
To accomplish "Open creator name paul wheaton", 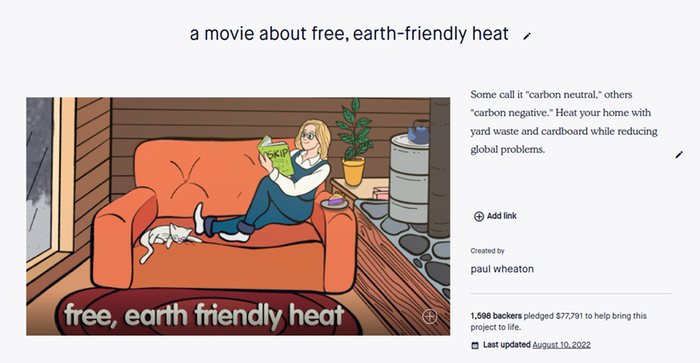I will pyautogui.click(x=502, y=269).
